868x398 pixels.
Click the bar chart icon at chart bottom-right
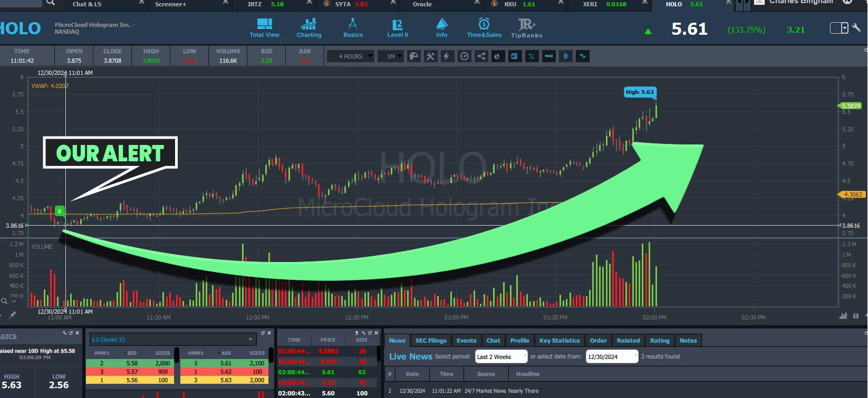point(843,316)
